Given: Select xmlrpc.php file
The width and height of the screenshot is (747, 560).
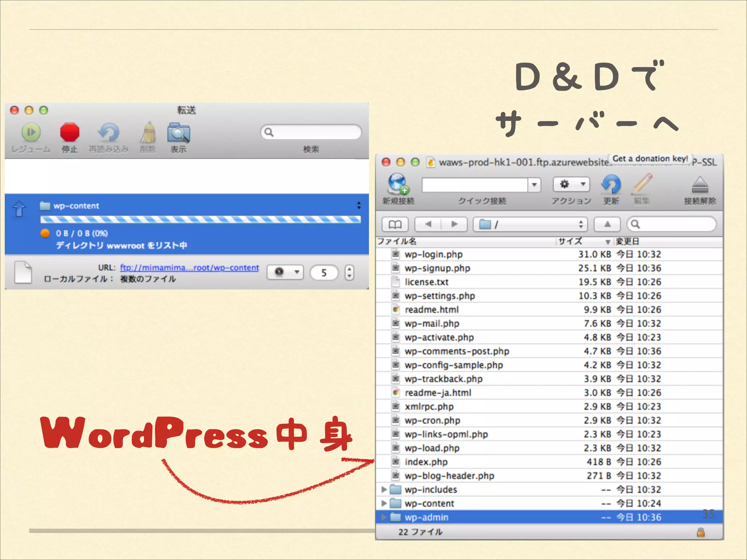Looking at the screenshot, I should tap(549, 407).
